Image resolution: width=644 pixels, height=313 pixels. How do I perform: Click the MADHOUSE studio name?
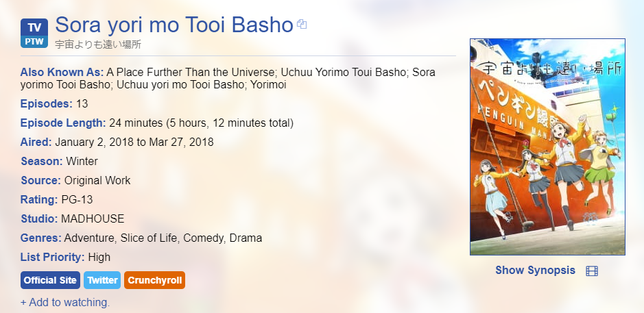pyautogui.click(x=93, y=219)
